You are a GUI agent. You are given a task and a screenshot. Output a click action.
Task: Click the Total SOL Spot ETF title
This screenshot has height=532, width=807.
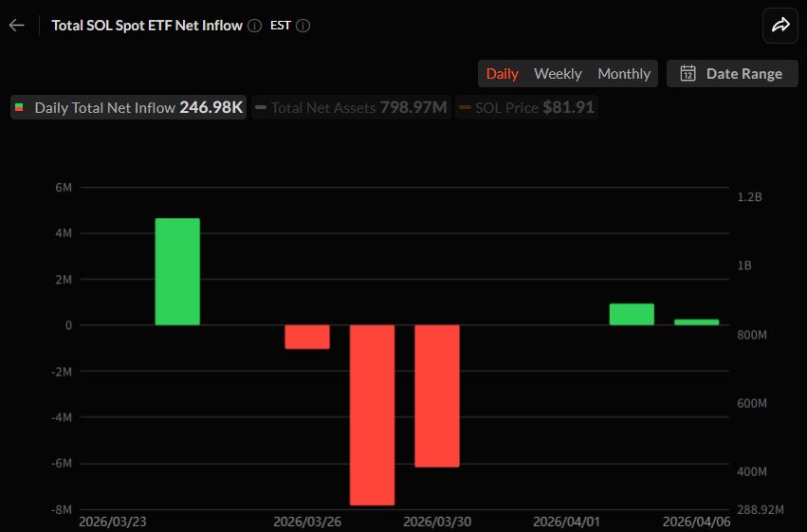(147, 26)
